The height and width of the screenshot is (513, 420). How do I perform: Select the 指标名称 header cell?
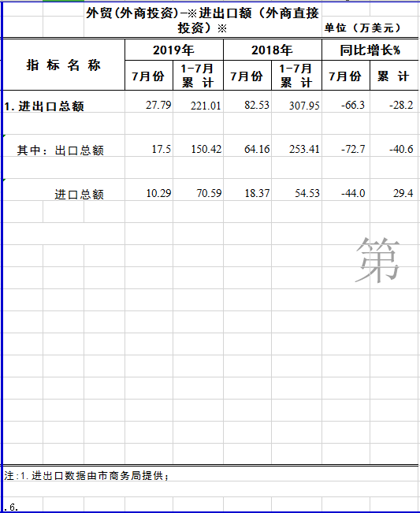pos(64,65)
